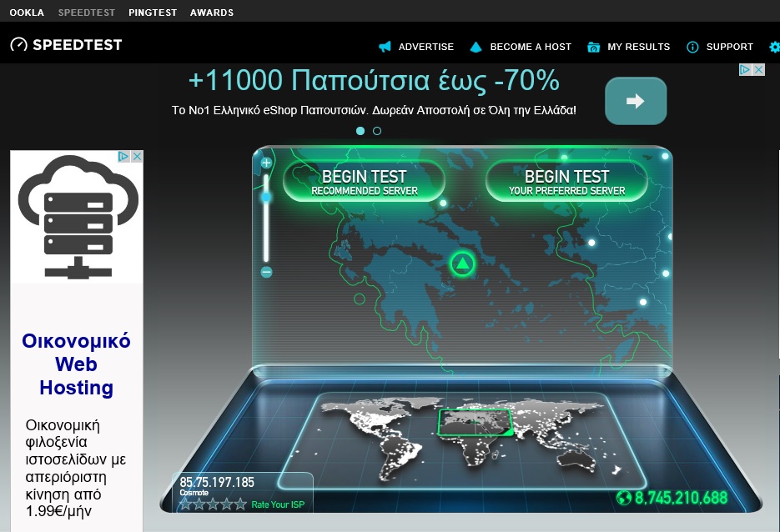The width and height of the screenshot is (780, 532).
Task: Select the second carousel dot under the banner
Action: coord(377,131)
